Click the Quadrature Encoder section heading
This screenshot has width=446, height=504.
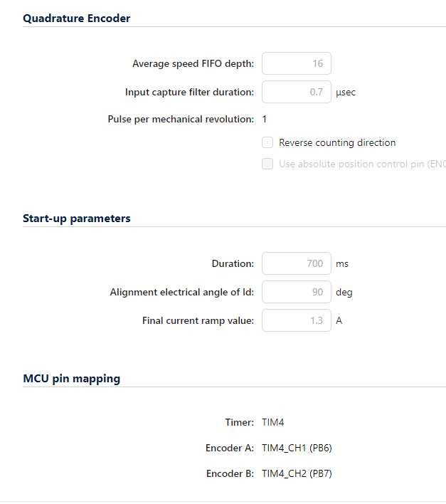coord(77,19)
